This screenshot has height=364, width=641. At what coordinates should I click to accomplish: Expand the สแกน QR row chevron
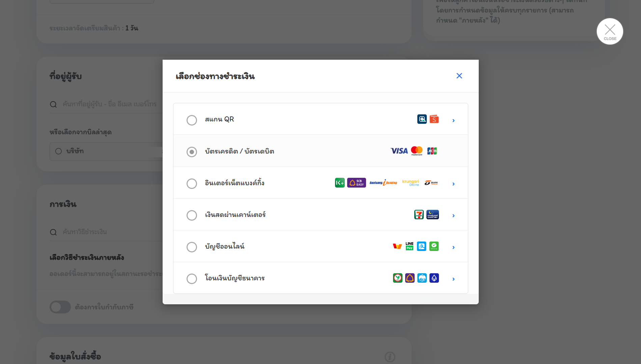coord(453,120)
